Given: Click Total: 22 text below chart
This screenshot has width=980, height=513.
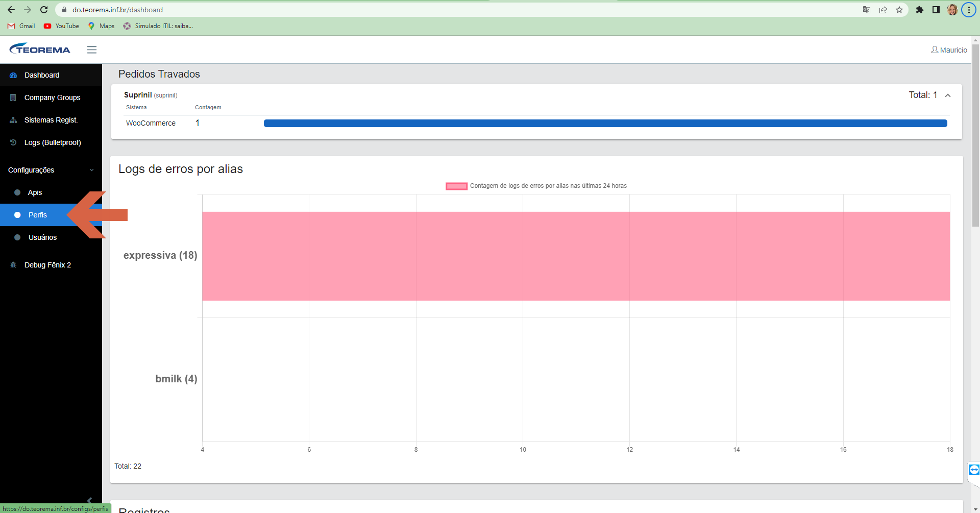Looking at the screenshot, I should 128,466.
